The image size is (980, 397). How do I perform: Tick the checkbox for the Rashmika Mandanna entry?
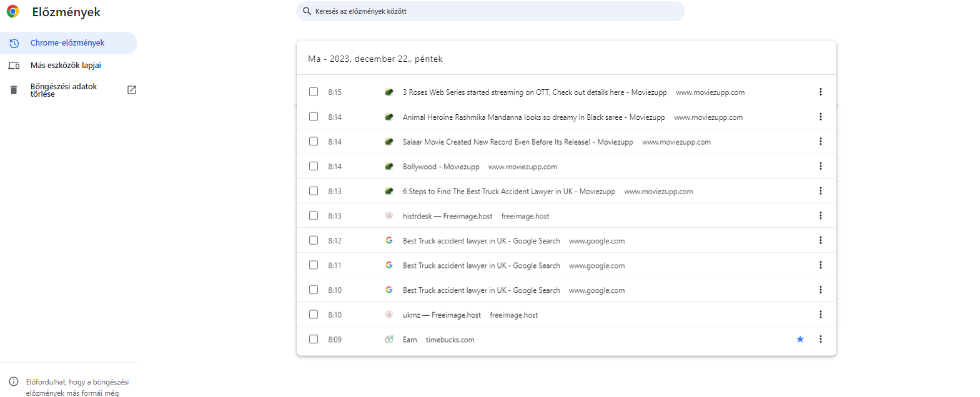314,117
